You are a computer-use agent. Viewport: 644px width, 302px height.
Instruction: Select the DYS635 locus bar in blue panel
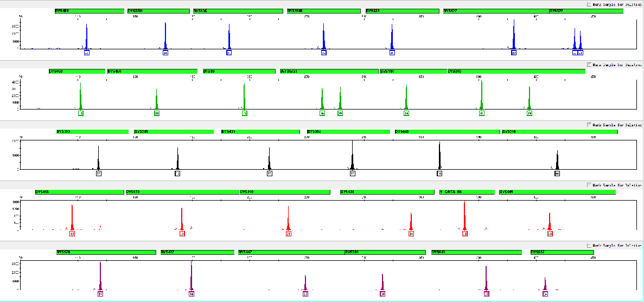point(238,11)
